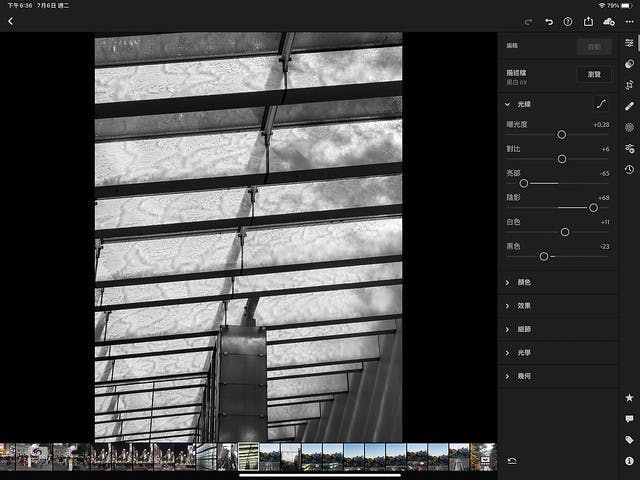Click the exposure value +0.28
Screen dimensions: 640x480
coord(601,124)
